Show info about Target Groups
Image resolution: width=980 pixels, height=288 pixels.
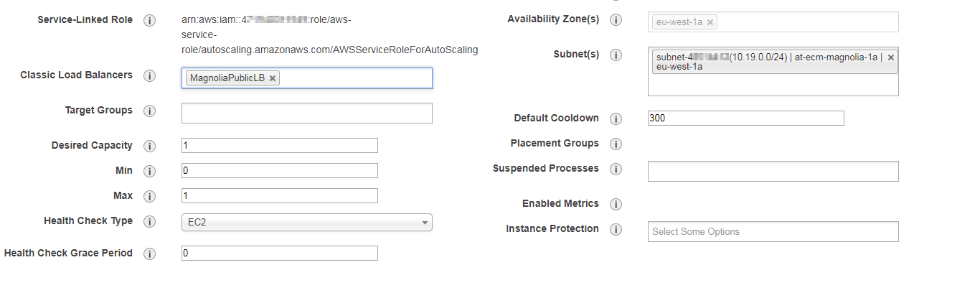pos(149,111)
